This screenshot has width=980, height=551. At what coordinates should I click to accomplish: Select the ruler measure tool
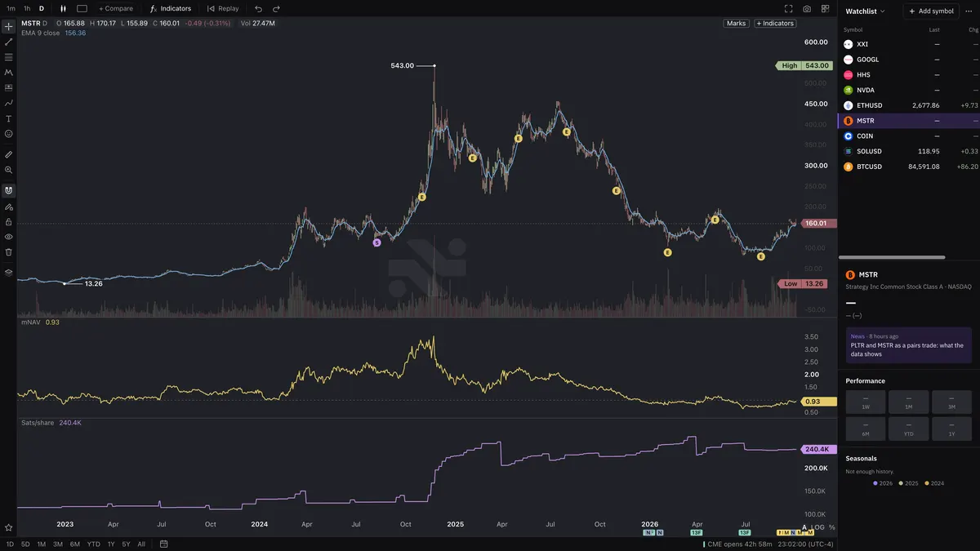click(x=8, y=154)
